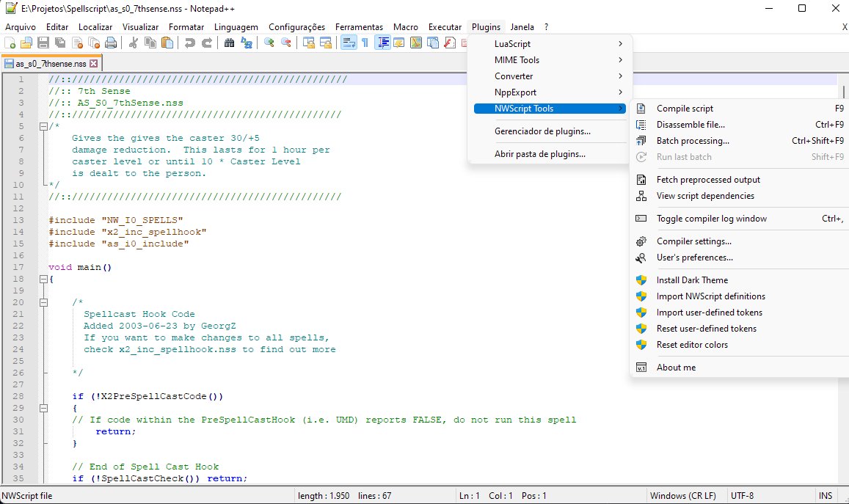This screenshot has width=849, height=504.
Task: Click the Copy toolbar icon
Action: click(x=150, y=43)
